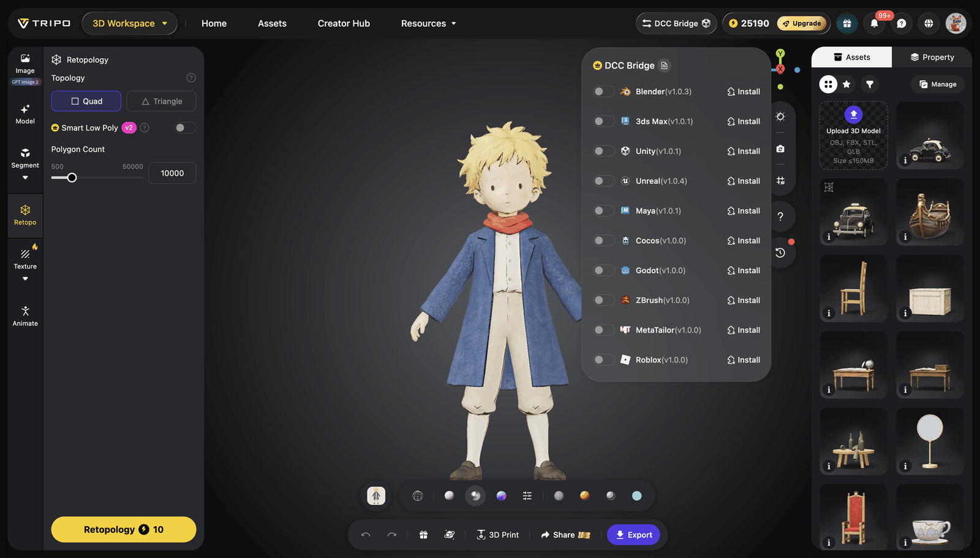Click the Export button
The height and width of the screenshot is (558, 980).
tap(633, 535)
